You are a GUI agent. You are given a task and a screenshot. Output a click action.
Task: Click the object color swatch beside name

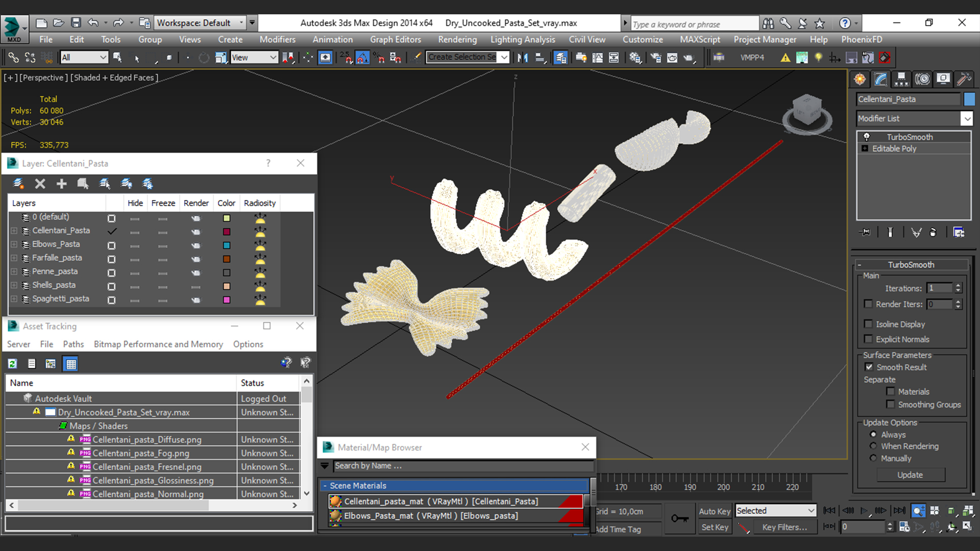point(969,99)
